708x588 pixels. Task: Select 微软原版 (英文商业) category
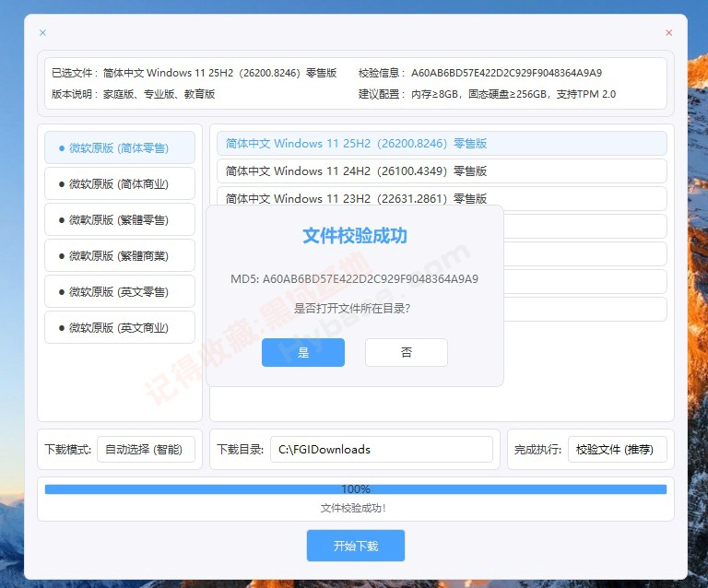(120, 327)
